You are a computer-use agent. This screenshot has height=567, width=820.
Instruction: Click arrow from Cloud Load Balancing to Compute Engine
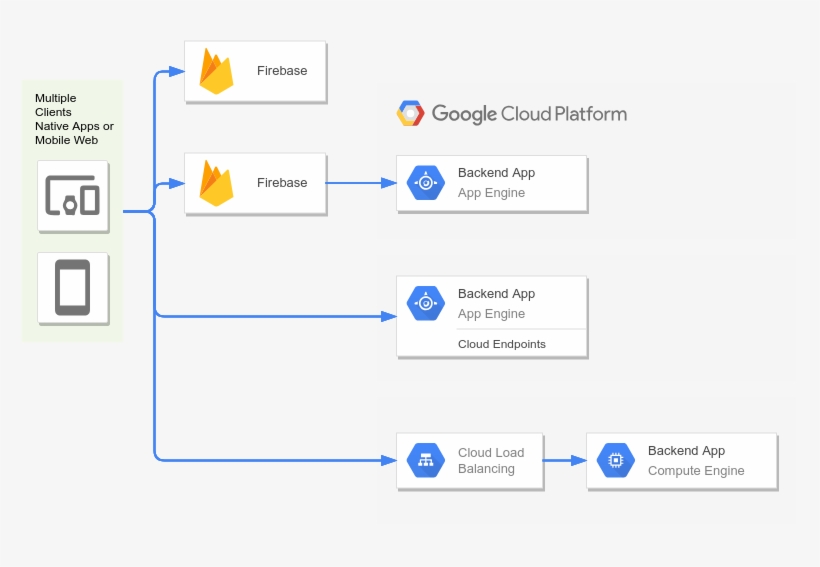pos(565,461)
